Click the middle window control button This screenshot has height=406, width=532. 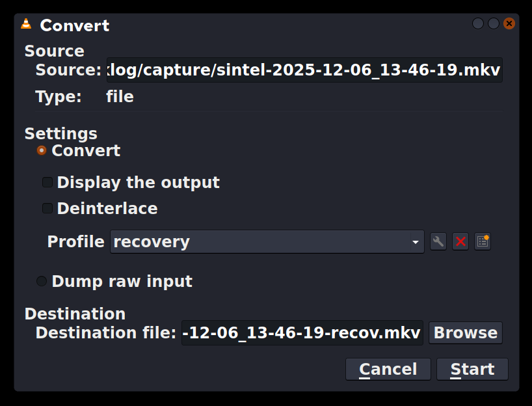pos(494,23)
